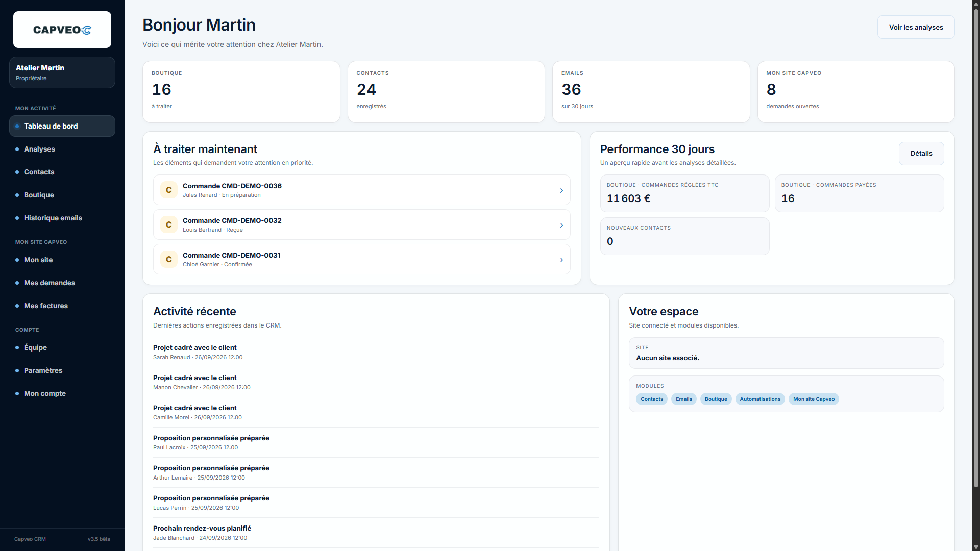The height and width of the screenshot is (551, 980).
Task: Click the C avatar for CMD-DEMO-0031
Action: coord(169,259)
